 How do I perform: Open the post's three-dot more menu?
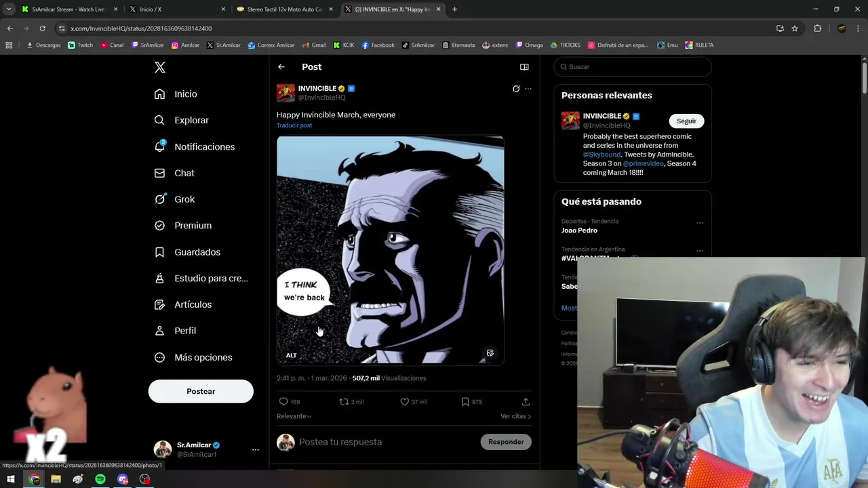coord(528,89)
